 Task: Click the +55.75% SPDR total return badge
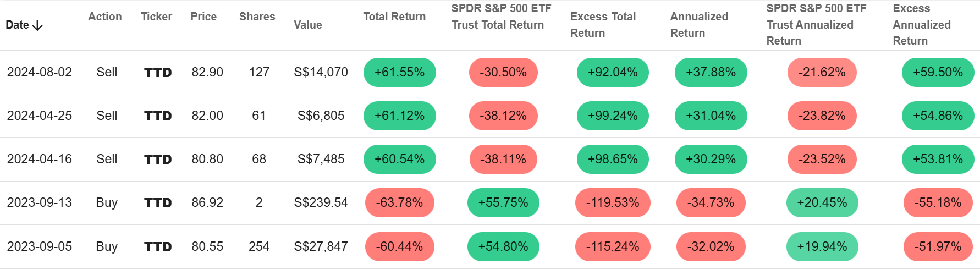pyautogui.click(x=503, y=203)
